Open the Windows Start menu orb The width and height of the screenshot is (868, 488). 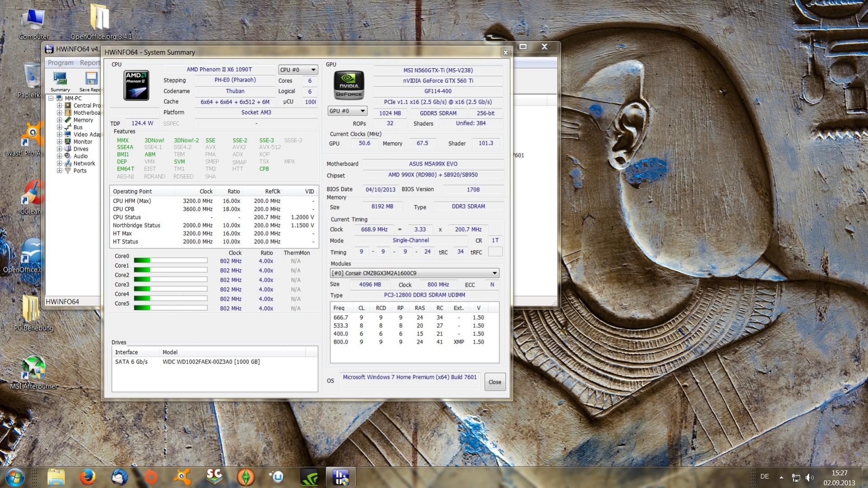pos(14,478)
